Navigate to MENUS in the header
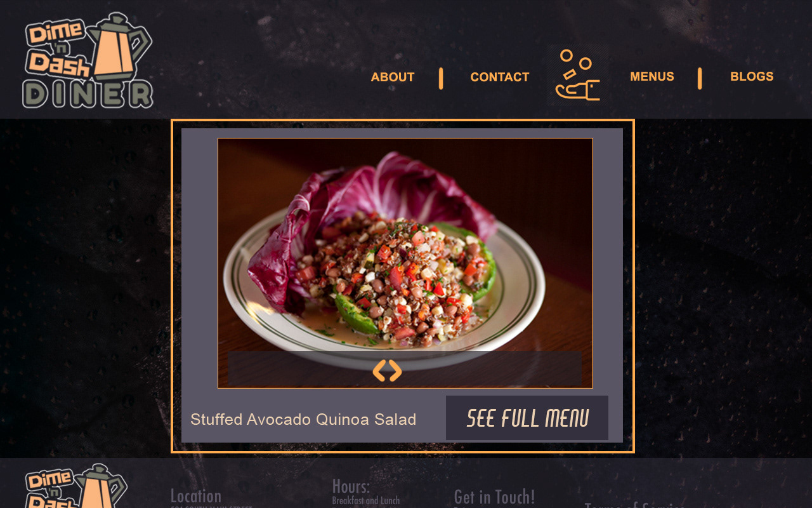 (652, 76)
